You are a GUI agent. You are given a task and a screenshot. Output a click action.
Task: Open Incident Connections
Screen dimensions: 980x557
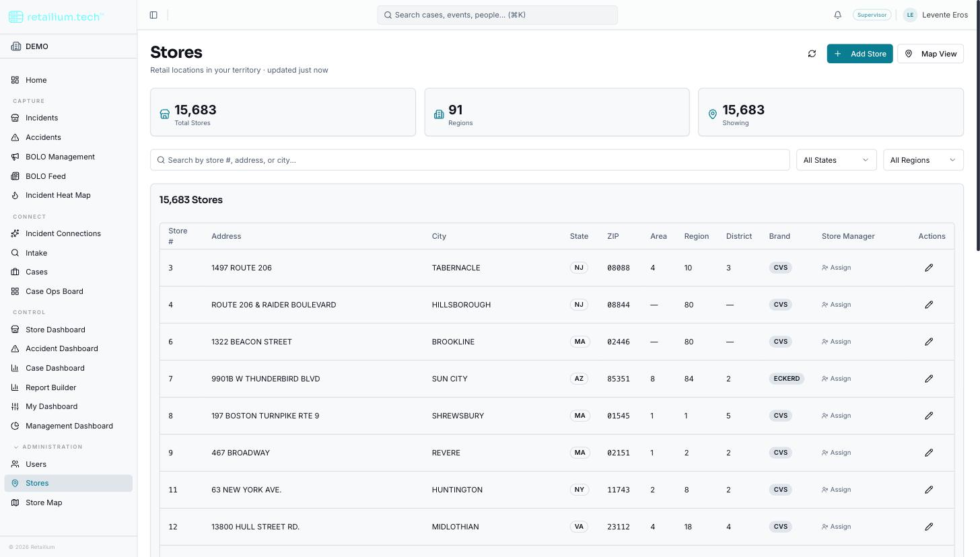click(x=68, y=233)
